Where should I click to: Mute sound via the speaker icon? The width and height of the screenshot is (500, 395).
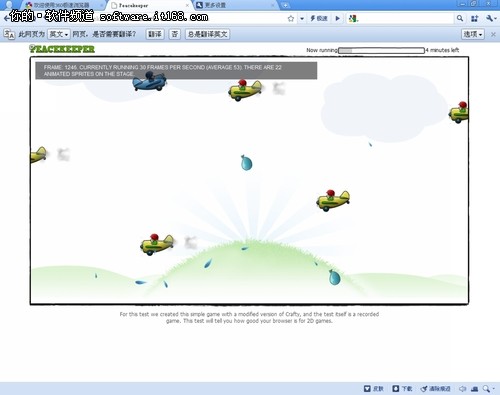coord(463,388)
